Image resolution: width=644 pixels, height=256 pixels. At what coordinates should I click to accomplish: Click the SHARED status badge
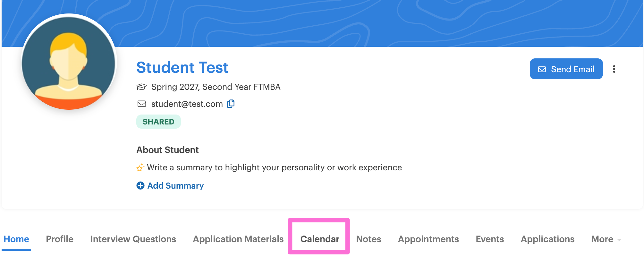(x=158, y=122)
